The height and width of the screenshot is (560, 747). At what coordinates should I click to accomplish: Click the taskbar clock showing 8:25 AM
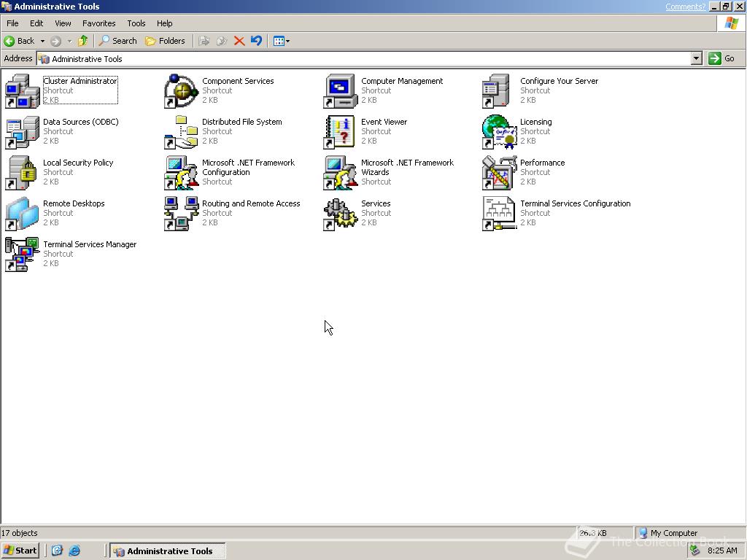722,551
